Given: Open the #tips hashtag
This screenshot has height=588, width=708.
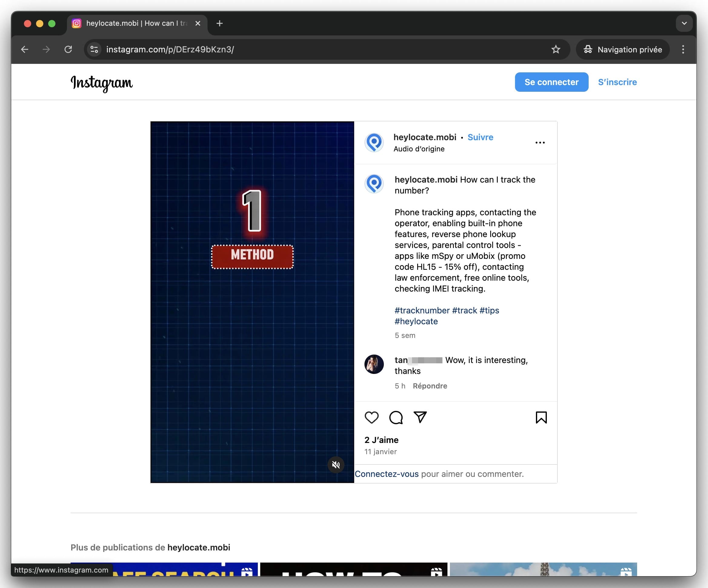Looking at the screenshot, I should click(x=489, y=310).
